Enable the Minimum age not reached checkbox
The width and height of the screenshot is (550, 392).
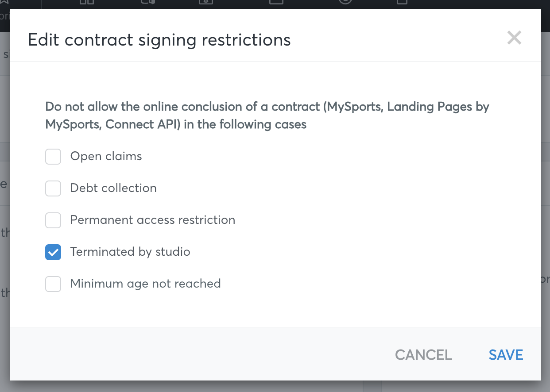click(53, 284)
